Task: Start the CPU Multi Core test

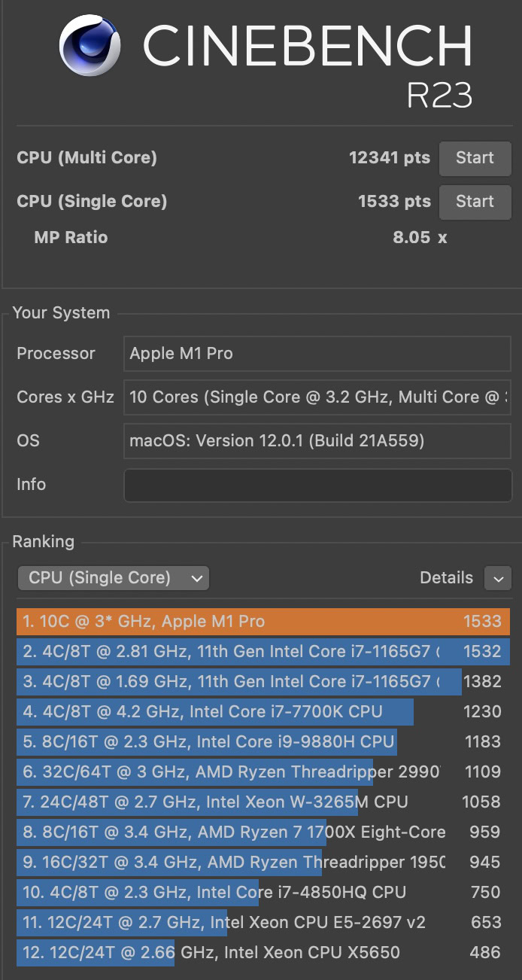Action: (475, 158)
